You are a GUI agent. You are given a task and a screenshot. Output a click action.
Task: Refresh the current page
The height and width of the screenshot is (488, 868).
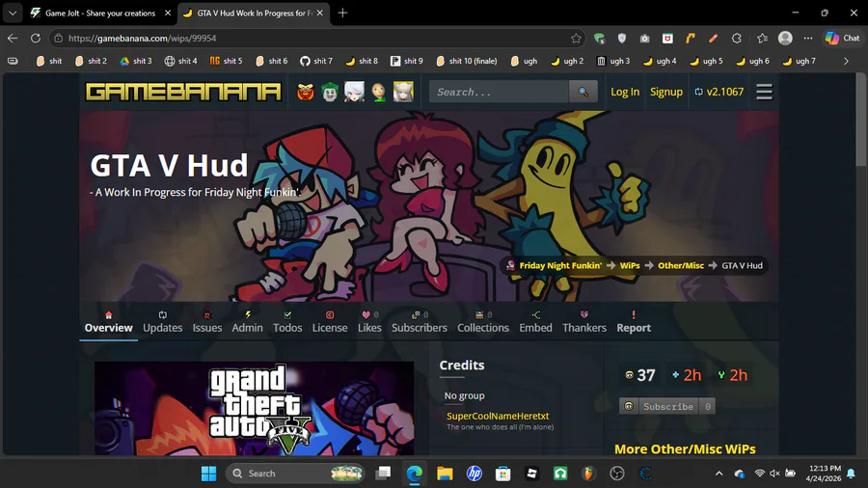coord(36,39)
